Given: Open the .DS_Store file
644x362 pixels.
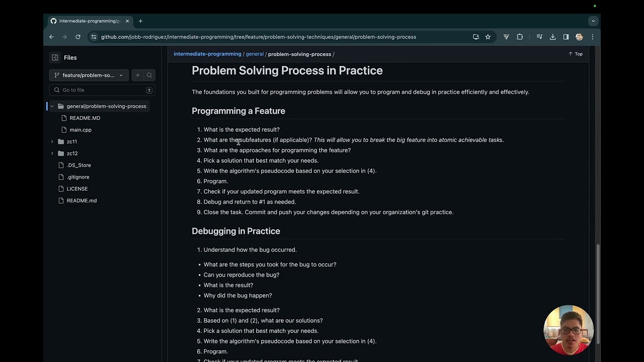Looking at the screenshot, I should pos(78,165).
